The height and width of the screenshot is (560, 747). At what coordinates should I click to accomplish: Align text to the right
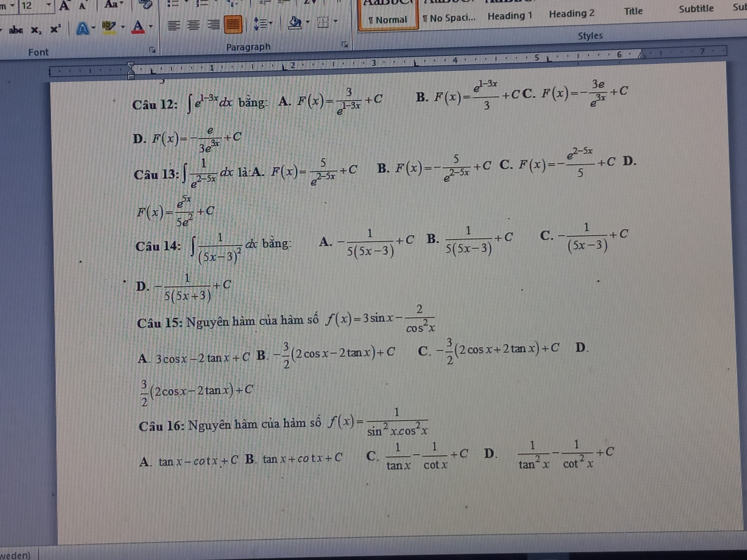213,24
